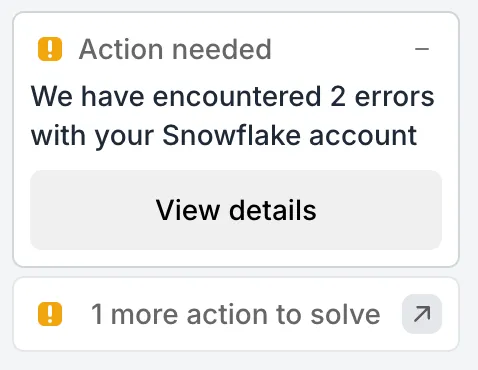This screenshot has width=478, height=370.
Task: Click the word "solve" in the bottom card
Action: [346, 314]
